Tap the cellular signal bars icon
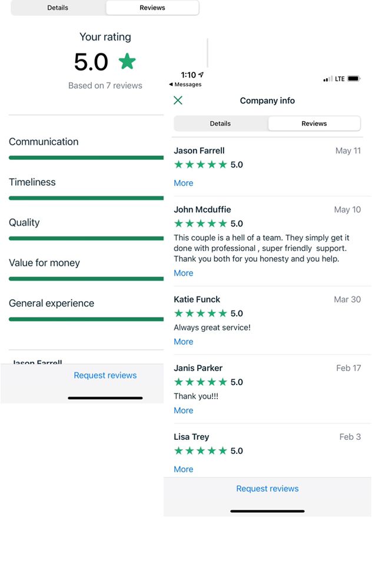This screenshot has width=392, height=588. pyautogui.click(x=328, y=79)
